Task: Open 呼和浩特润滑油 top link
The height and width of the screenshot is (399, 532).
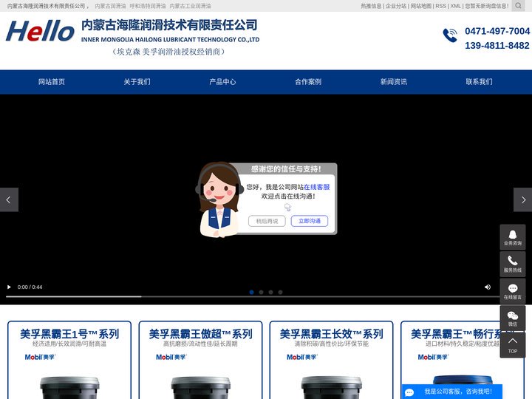Action: point(148,6)
